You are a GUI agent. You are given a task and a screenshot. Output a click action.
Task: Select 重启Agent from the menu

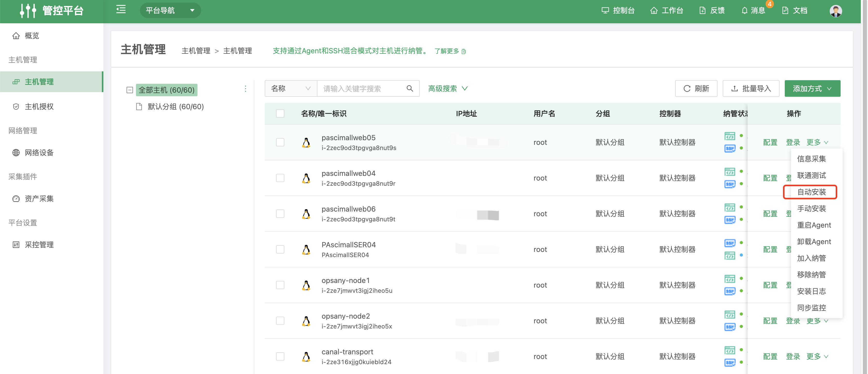[x=814, y=225]
